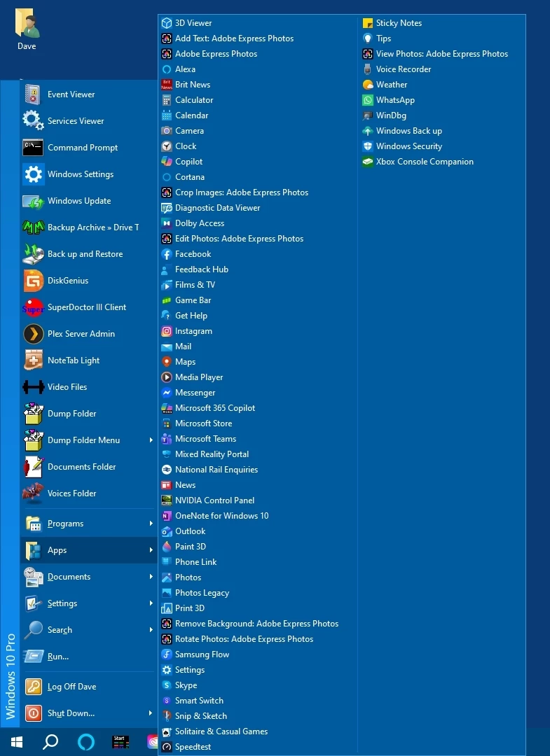Click the "Backup Archive » Drive T" label
This screenshot has width=550, height=756.
(93, 227)
